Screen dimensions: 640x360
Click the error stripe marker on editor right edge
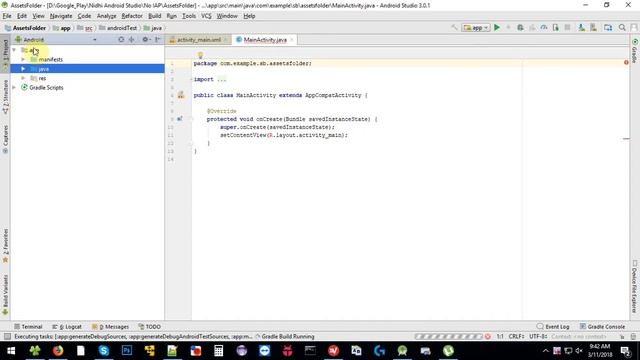click(x=626, y=139)
